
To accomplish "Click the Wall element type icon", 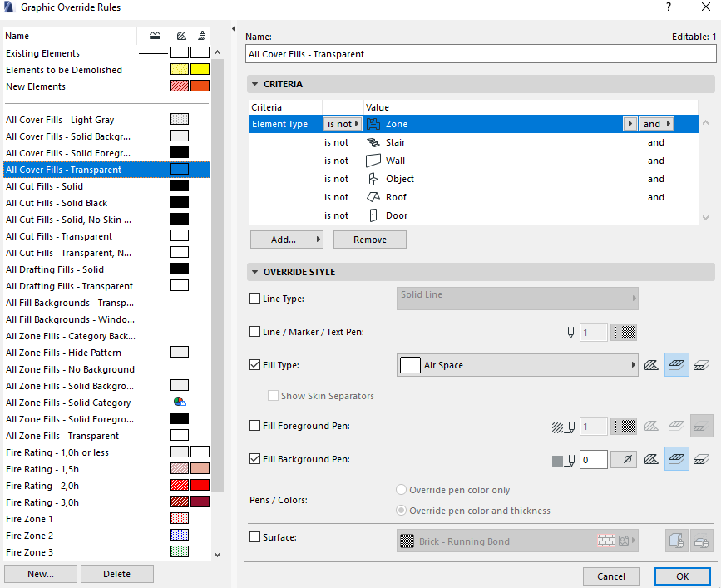I will pos(373,161).
